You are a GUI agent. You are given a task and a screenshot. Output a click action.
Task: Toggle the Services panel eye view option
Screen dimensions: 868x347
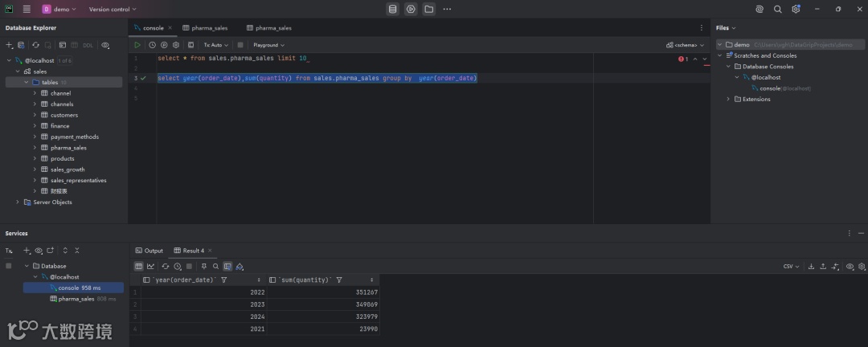pyautogui.click(x=39, y=251)
